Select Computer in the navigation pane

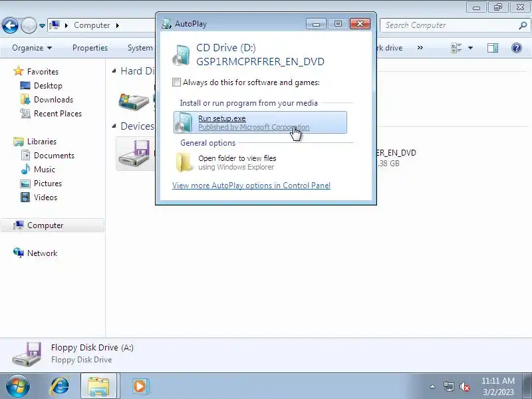click(x=53, y=225)
